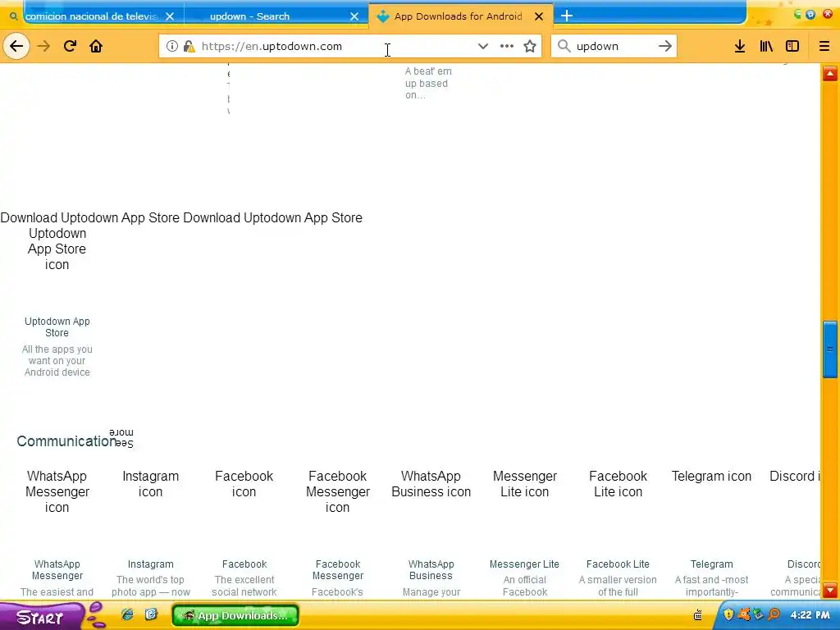Screen dimensions: 840x630
Task: Click the Uptodown App Store title
Action: [x=57, y=326]
